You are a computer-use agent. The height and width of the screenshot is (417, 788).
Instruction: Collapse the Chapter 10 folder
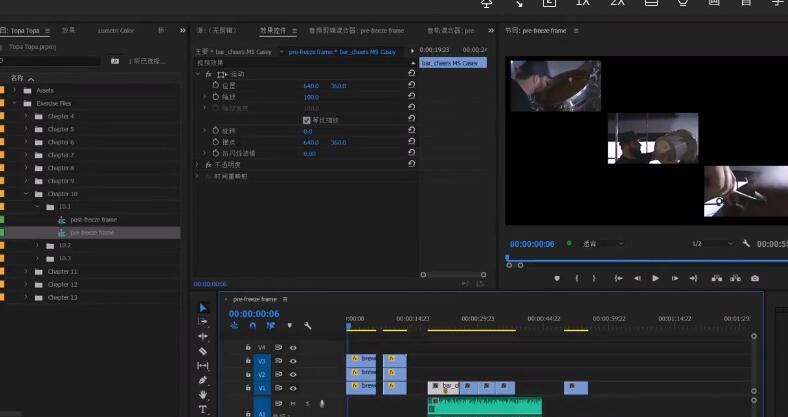pyautogui.click(x=27, y=194)
